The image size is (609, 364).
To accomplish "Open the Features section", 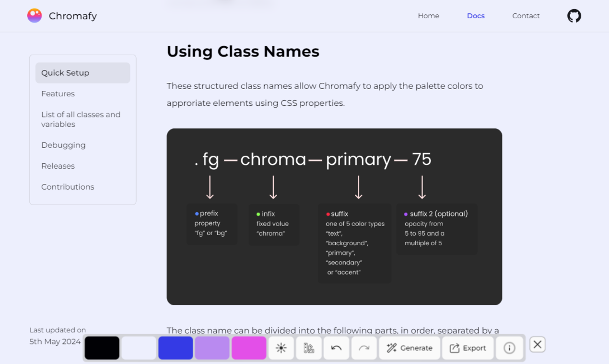I will coord(58,94).
